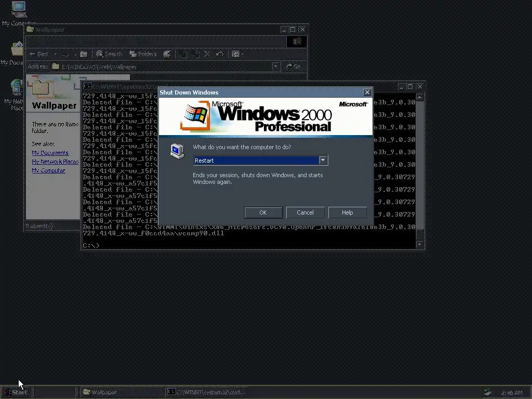The height and width of the screenshot is (399, 532).
Task: Close the Shut Down Windows dialog
Action: [367, 92]
